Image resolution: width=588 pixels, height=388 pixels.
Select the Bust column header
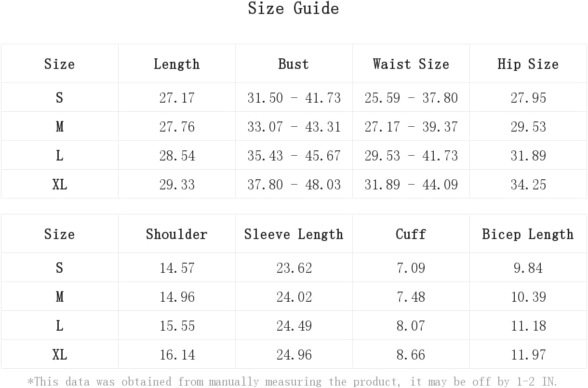click(294, 64)
